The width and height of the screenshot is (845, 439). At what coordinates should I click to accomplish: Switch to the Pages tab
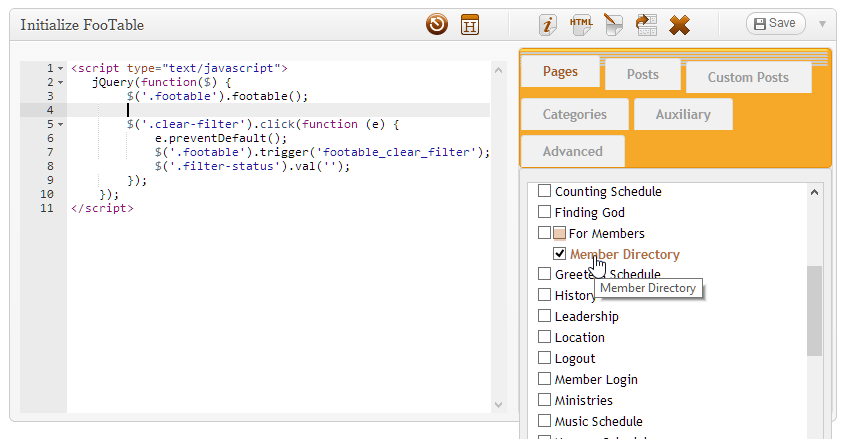(560, 71)
